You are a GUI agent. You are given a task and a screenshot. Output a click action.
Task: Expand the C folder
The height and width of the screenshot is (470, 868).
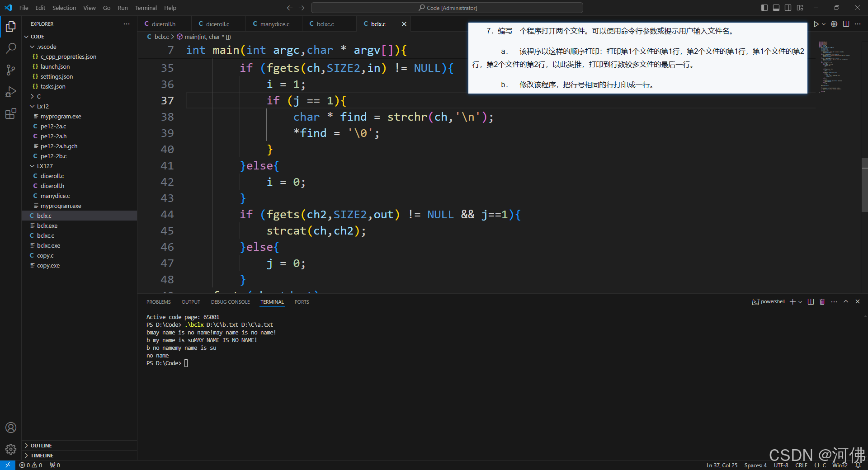point(79,96)
